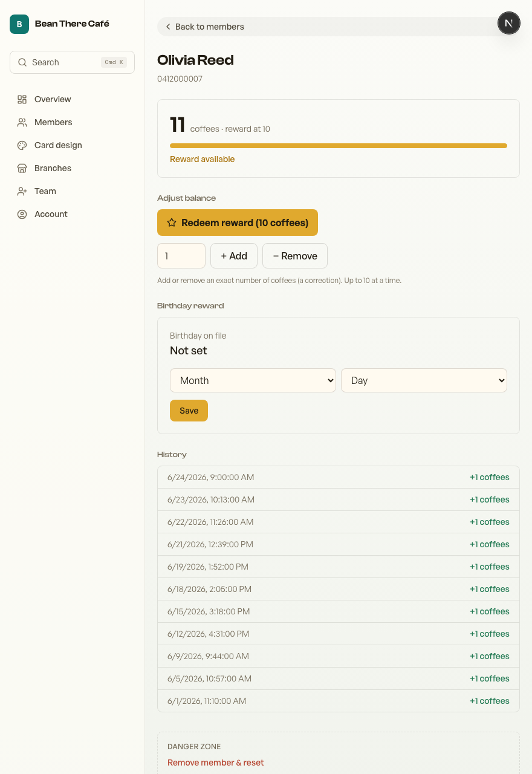The height and width of the screenshot is (774, 532).
Task: Click the coffee quantity input
Action: (x=181, y=256)
